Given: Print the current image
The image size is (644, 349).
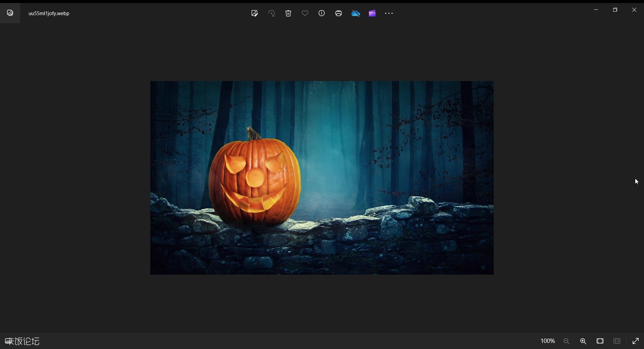Looking at the screenshot, I should tap(338, 13).
